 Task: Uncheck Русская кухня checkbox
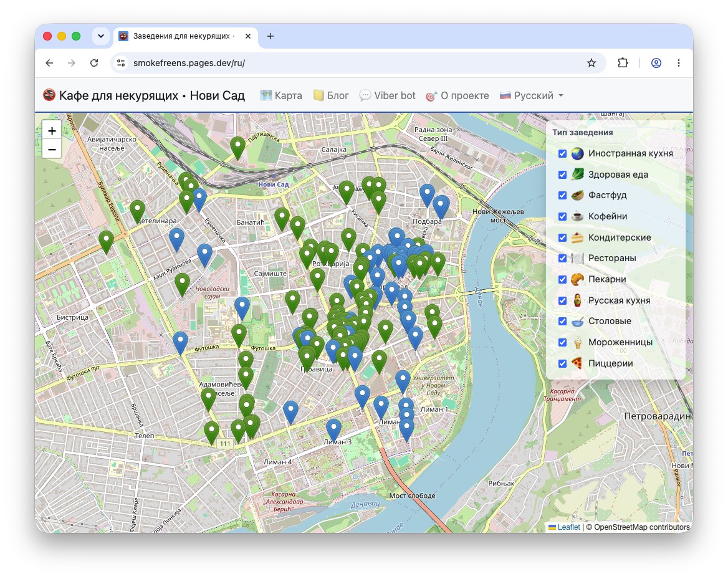(x=562, y=300)
